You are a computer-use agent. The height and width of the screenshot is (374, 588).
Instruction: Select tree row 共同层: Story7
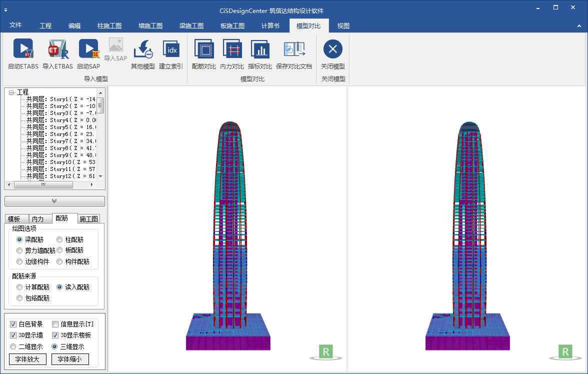coord(61,141)
